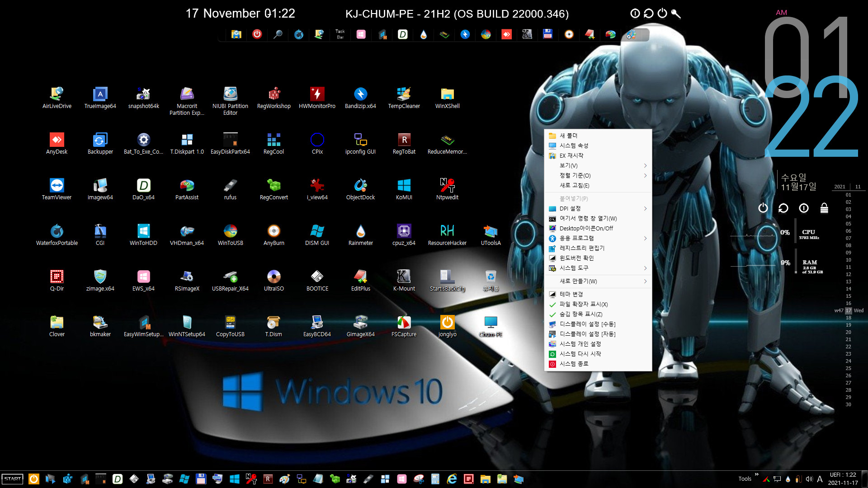Click Tools label on the taskbar

point(745,479)
